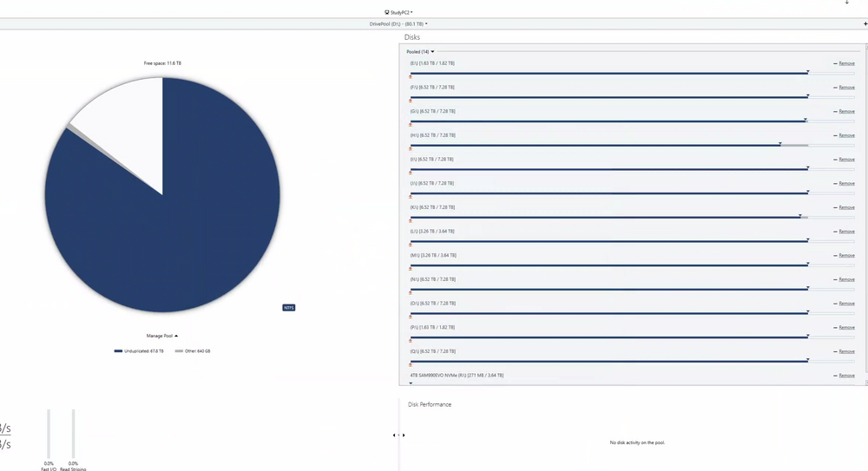
Task: Click the Disk Performance heading
Action: [430, 404]
